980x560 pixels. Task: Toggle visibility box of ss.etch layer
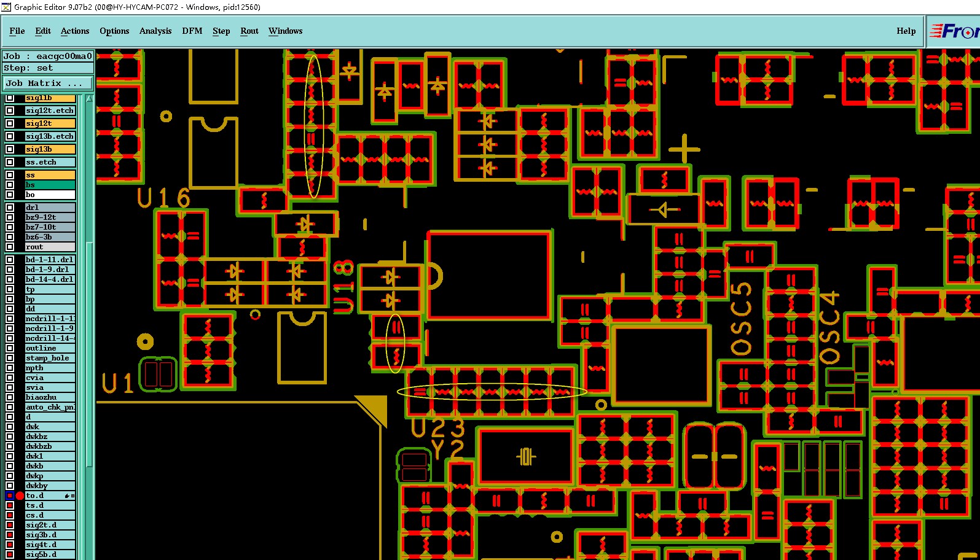pos(10,162)
